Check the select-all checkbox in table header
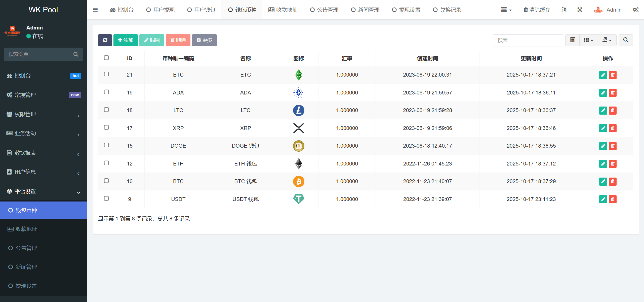The height and width of the screenshot is (302, 644). pos(106,58)
